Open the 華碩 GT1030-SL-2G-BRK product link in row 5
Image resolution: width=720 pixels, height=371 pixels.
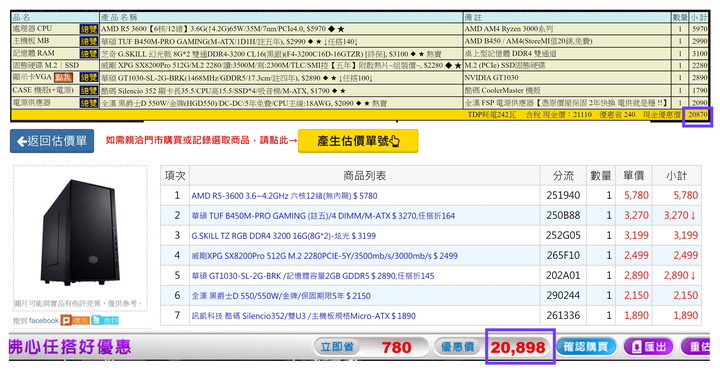point(313,275)
